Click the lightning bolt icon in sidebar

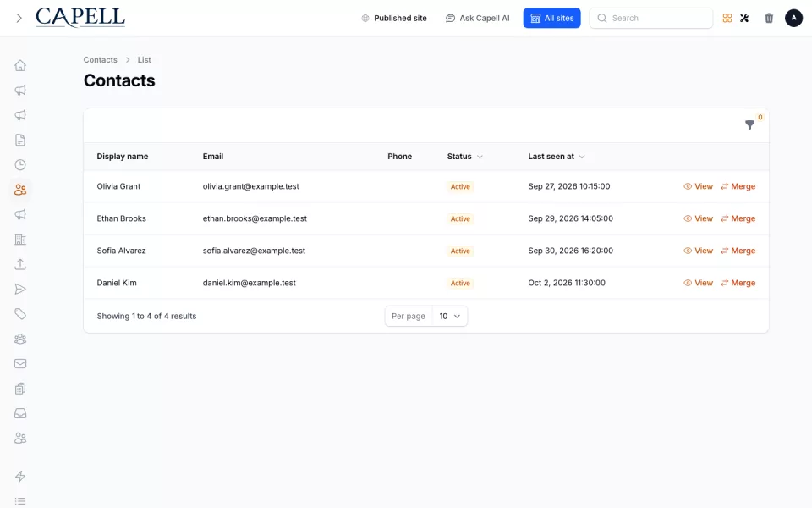tap(20, 477)
